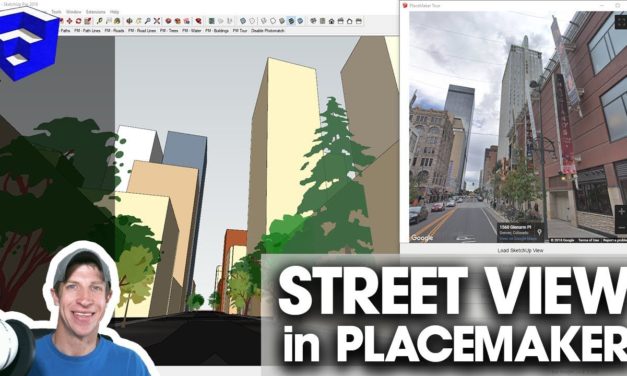
Task: Toggle Back Edges face style
Action: [252, 21]
